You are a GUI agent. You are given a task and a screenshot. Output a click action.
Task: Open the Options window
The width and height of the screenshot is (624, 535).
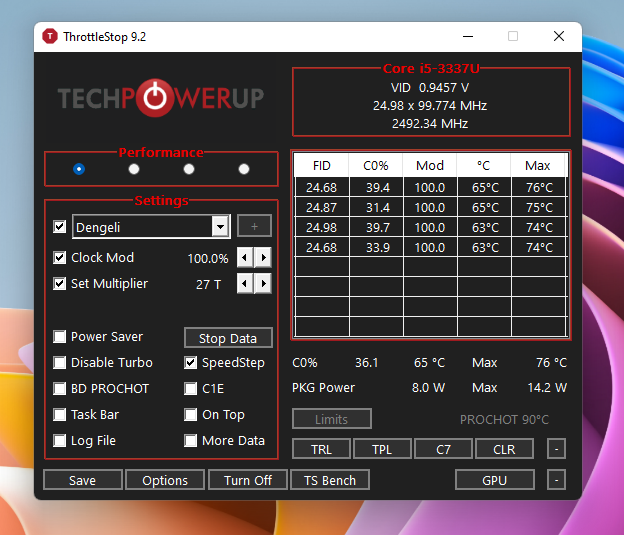[165, 480]
